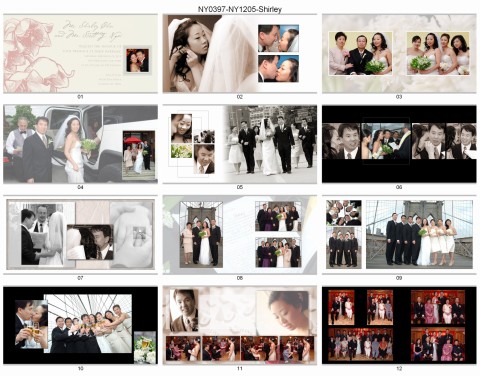Select the label "02" under the second spread
Viewport: 480px width, 376px height.
[x=240, y=97]
